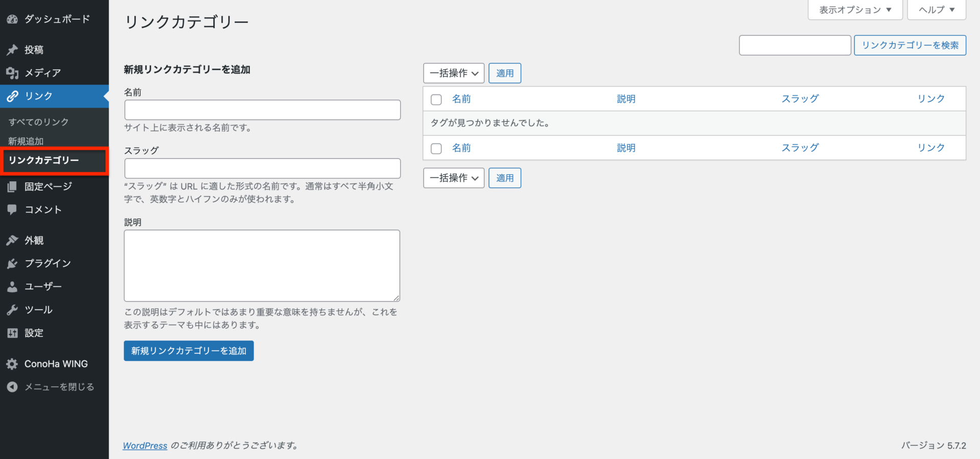
Task: Click the pages icon beside 固定ページ
Action: pos(12,187)
